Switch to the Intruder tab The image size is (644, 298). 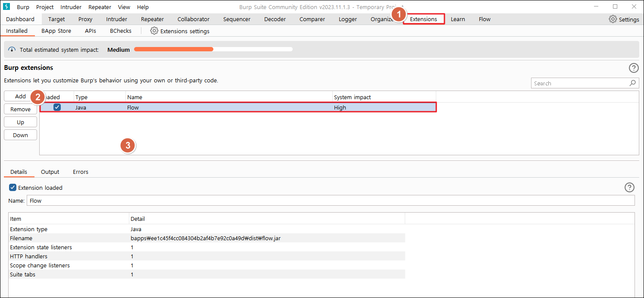point(116,19)
